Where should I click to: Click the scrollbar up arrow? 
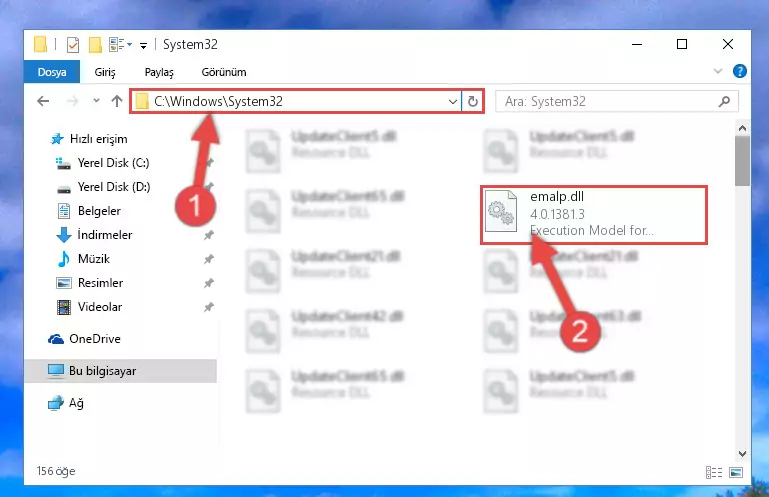(743, 129)
